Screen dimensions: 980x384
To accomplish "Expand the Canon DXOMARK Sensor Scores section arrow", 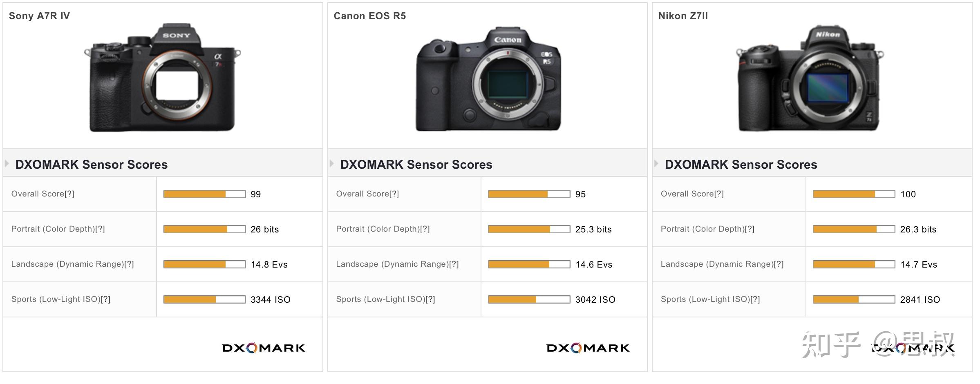I will pos(331,165).
